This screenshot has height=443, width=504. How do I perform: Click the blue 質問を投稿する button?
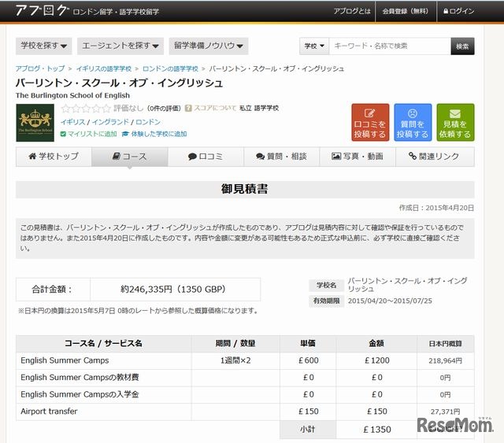413,123
